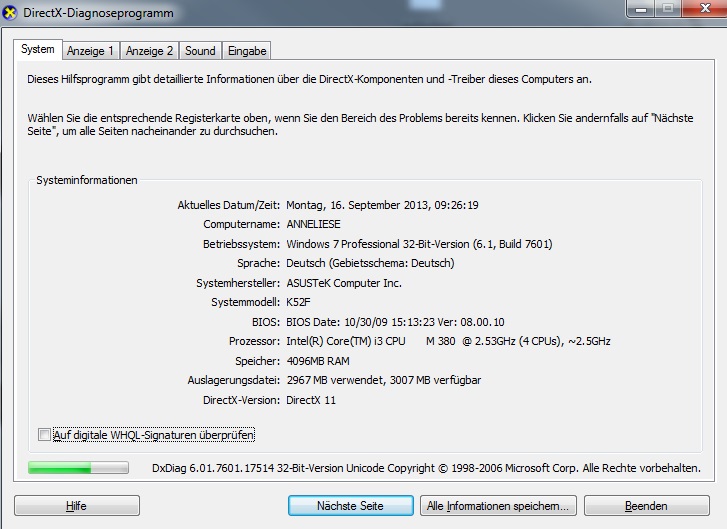This screenshot has width=727, height=529.
Task: Click the Beenden button
Action: coord(646,505)
